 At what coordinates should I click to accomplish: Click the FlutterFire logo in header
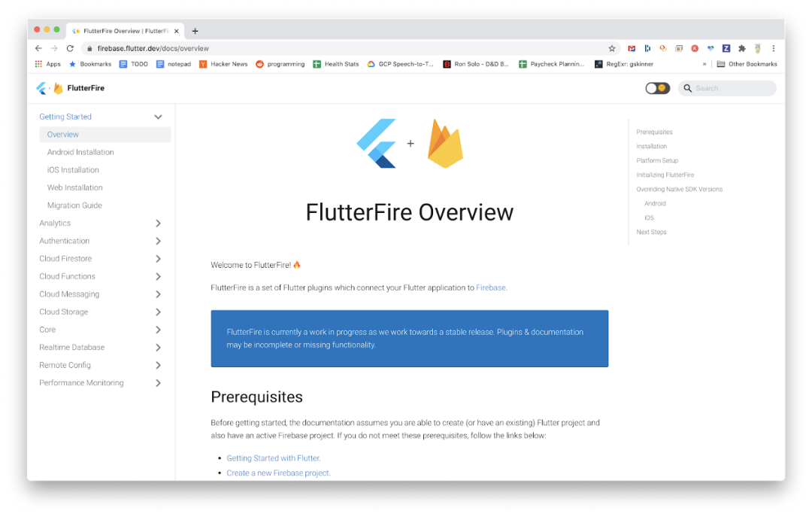[70, 88]
